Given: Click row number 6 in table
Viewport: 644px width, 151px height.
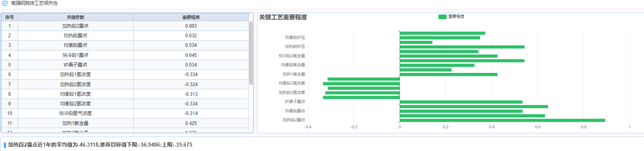Looking at the screenshot, I should (x=10, y=74).
